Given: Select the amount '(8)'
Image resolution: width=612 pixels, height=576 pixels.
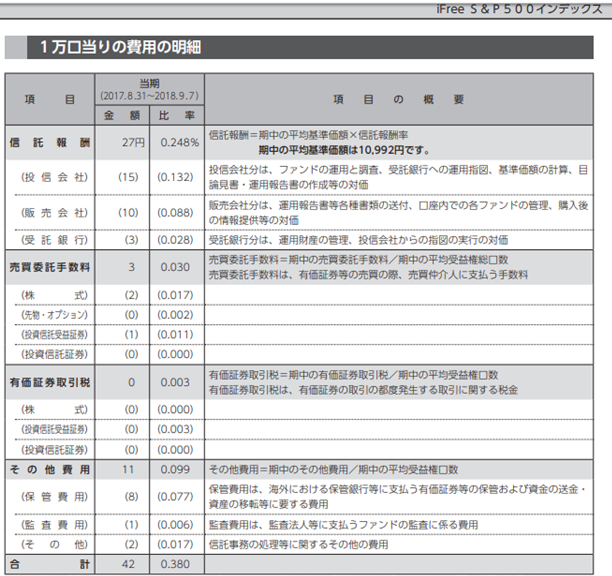Looking at the screenshot, I should click(131, 497).
